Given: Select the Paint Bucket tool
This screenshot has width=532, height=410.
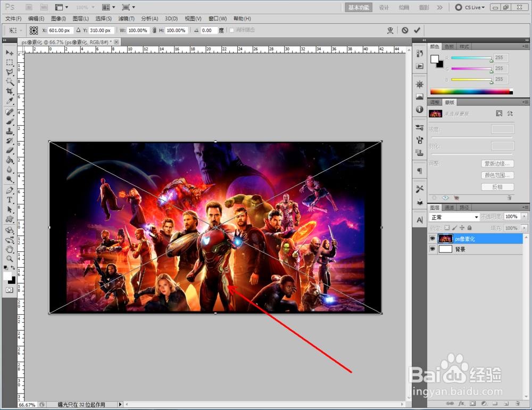Looking at the screenshot, I should click(10, 160).
